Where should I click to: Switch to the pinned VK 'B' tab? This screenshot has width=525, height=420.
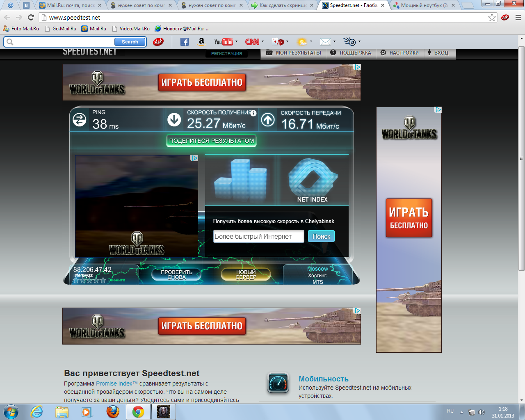tap(26, 5)
